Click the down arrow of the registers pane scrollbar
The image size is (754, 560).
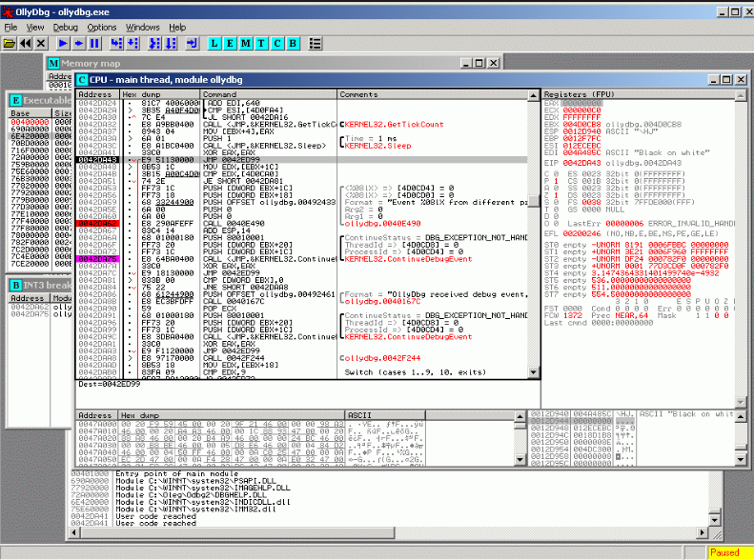(x=741, y=402)
